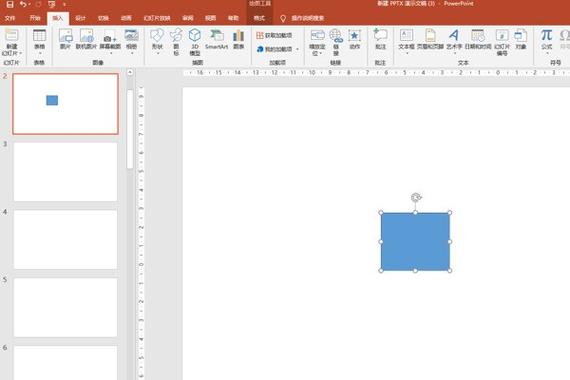Open the Shapes gallery in ribbon
The image size is (570, 380).
point(157,41)
